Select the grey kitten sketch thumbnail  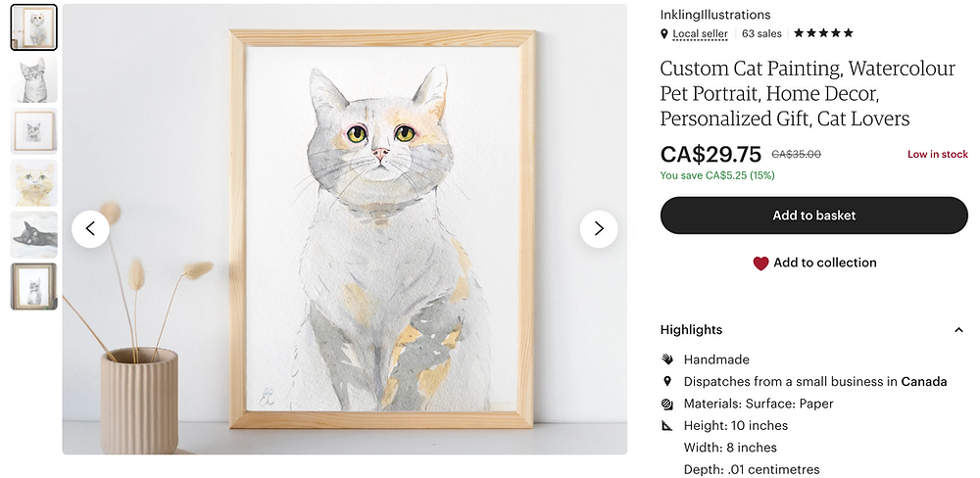click(x=33, y=79)
